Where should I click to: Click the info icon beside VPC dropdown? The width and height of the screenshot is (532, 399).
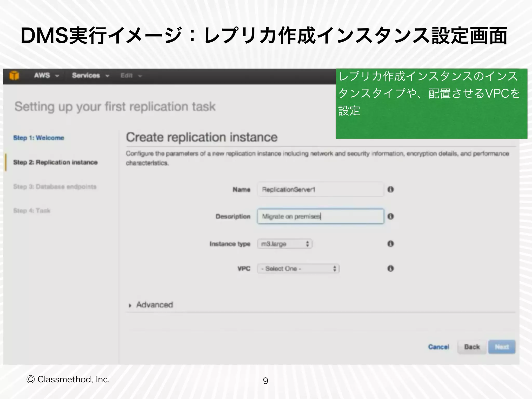coord(390,268)
